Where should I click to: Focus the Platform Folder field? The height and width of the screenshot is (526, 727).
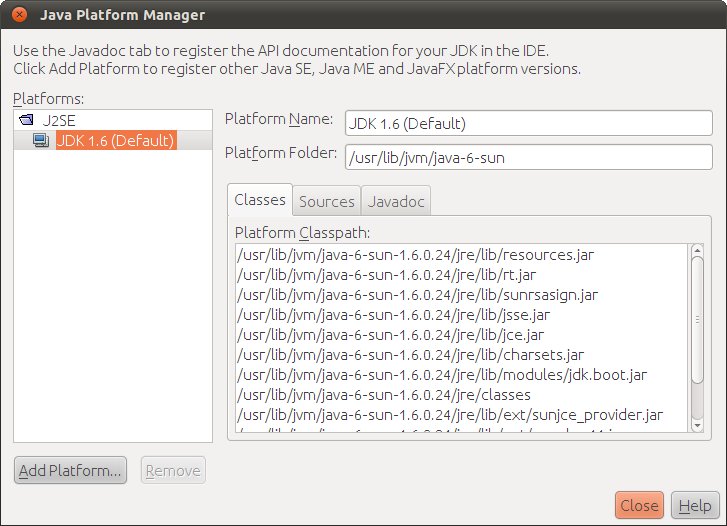(529, 157)
